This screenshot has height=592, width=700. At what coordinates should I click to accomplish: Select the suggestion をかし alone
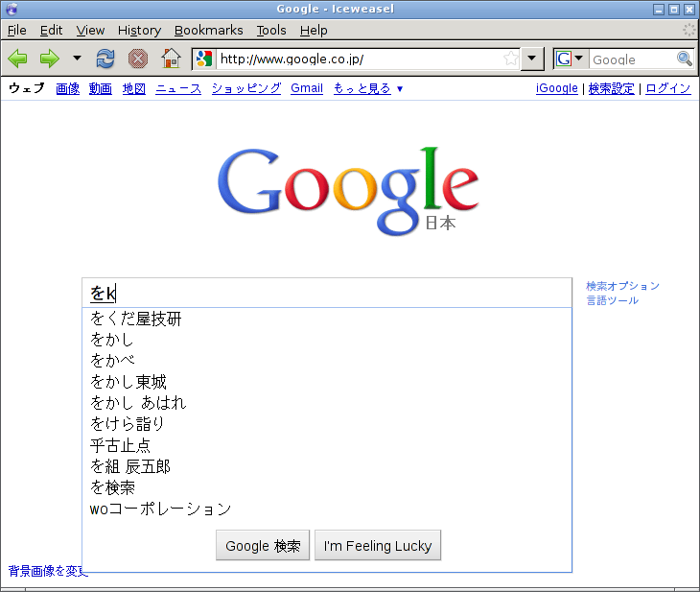pos(327,340)
